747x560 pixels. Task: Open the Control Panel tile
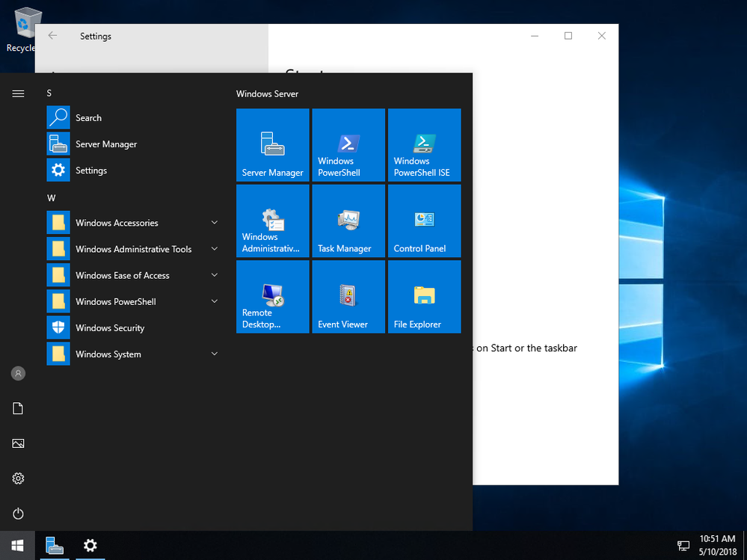[x=424, y=221]
